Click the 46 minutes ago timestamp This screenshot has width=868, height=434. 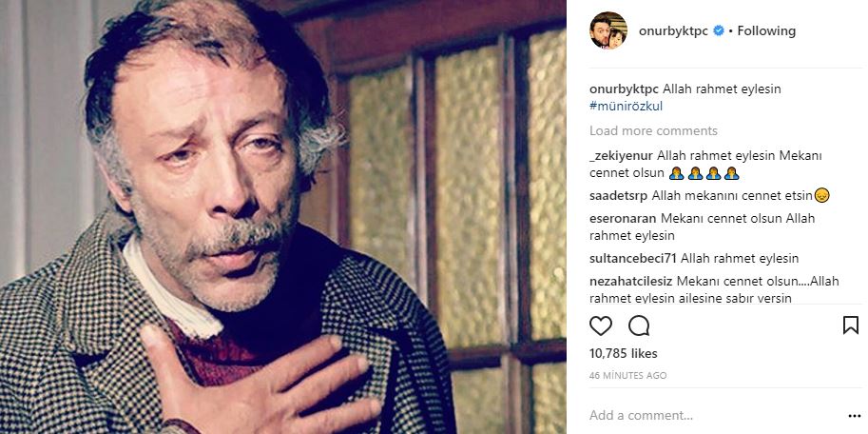coord(627,375)
